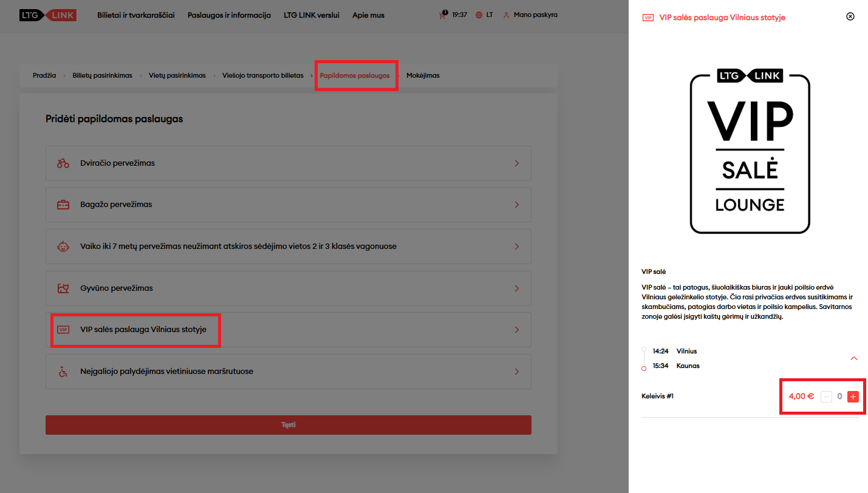
Task: Click the VIP Salė Lounge image
Action: (x=750, y=151)
